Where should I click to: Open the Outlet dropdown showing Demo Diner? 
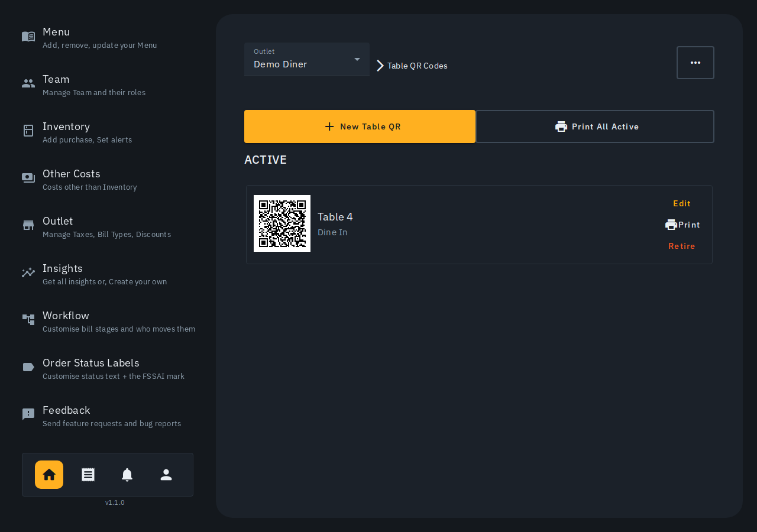click(307, 59)
